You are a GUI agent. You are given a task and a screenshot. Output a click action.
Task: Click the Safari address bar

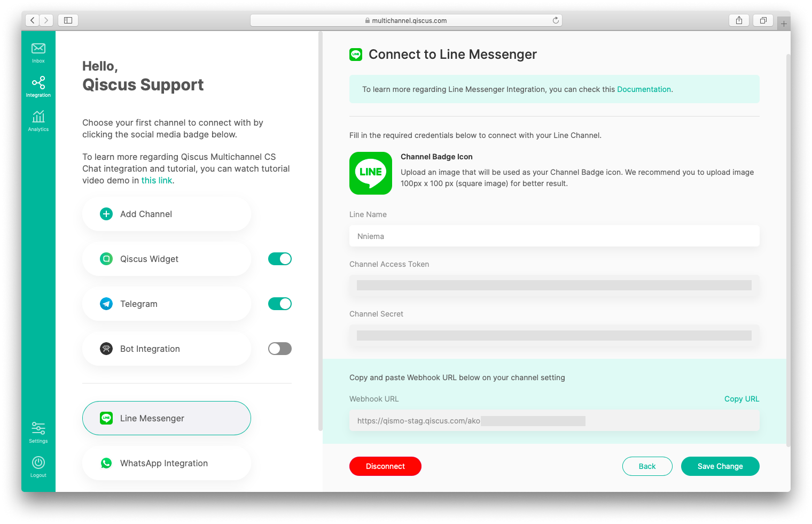406,20
